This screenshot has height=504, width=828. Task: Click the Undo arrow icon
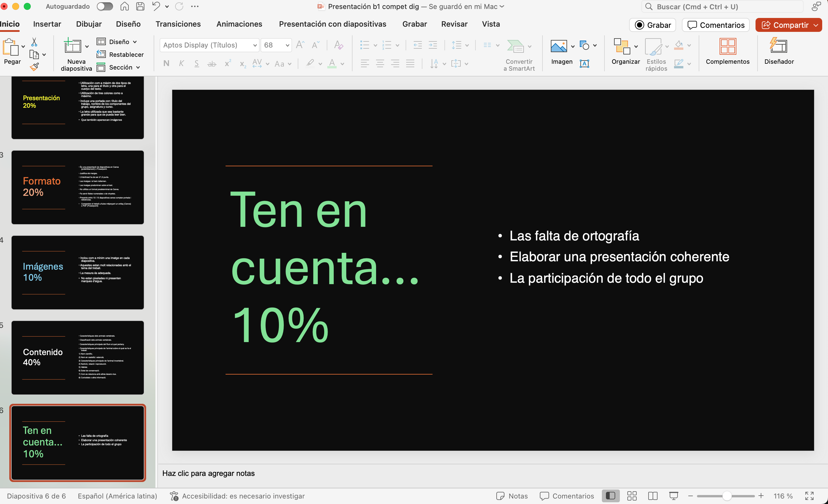[156, 6]
